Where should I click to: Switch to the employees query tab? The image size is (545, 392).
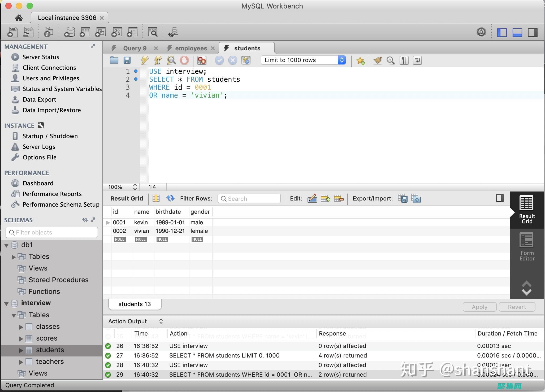tap(189, 48)
